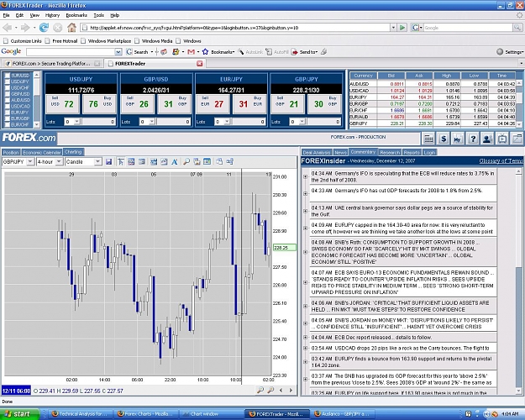Toggle the EUR/GBP pair checkbox
525x420 pixels.
[x=8, y=118]
